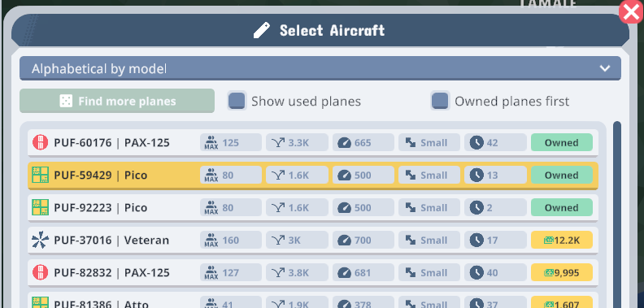Close the Select Aircraft dialog
Screen dimensions: 644x308
pos(631,11)
